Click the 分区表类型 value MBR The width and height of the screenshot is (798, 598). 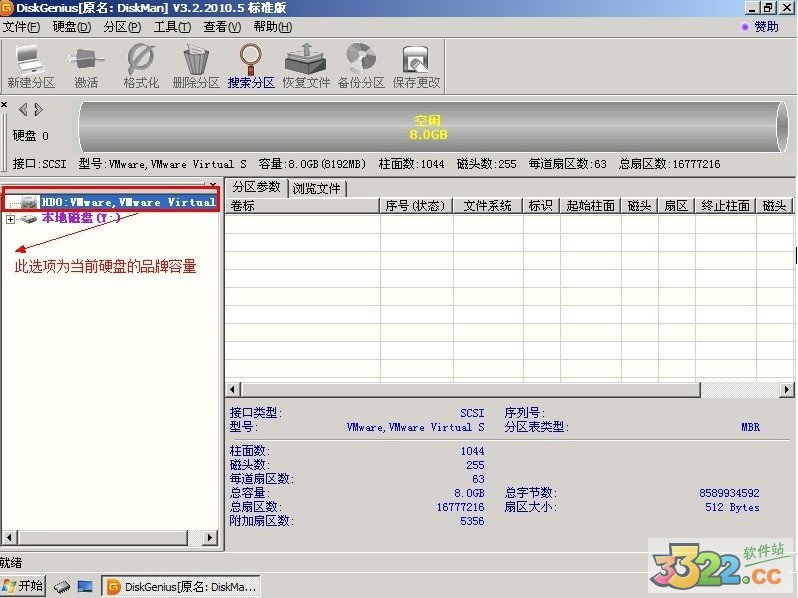point(750,427)
